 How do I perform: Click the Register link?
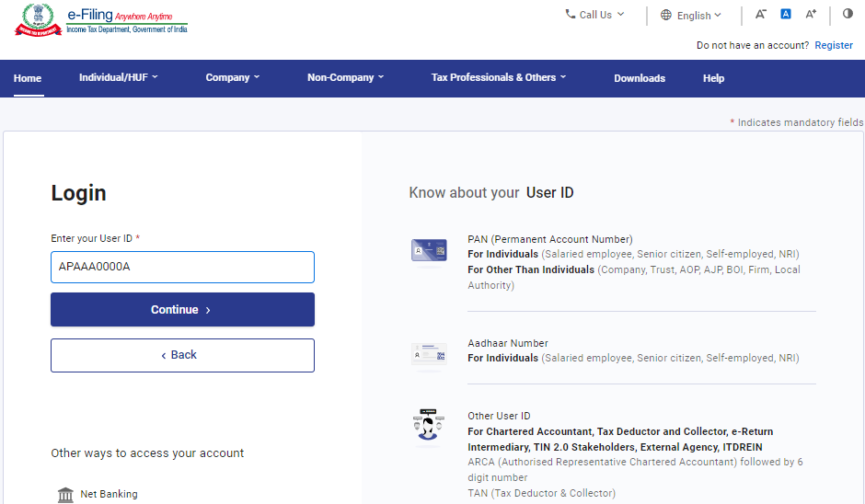[834, 45]
